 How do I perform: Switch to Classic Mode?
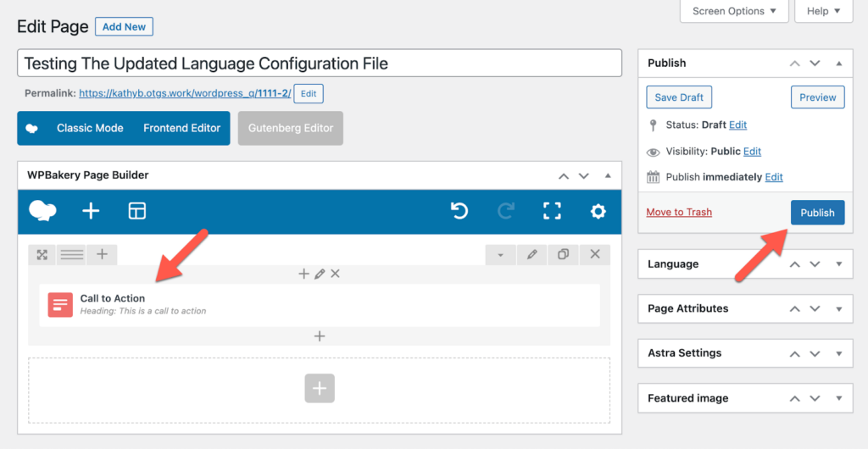(90, 128)
